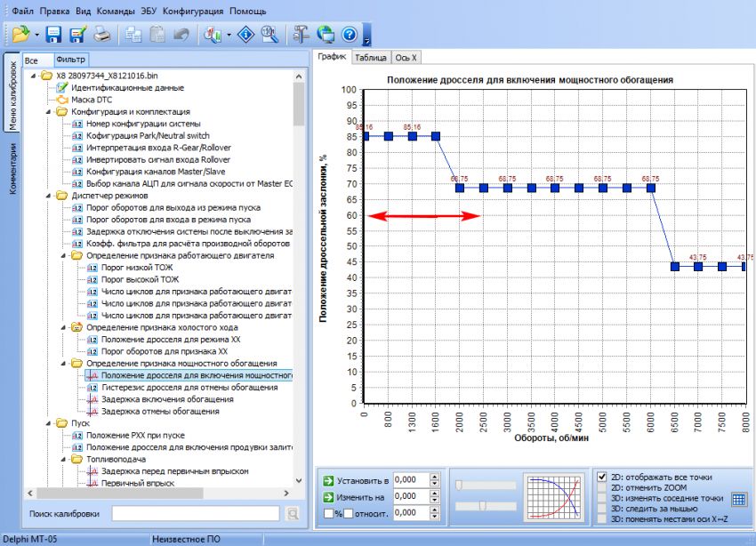The width and height of the screenshot is (756, 546).
Task: Open the Комментарии side tab
Action: tap(12, 169)
